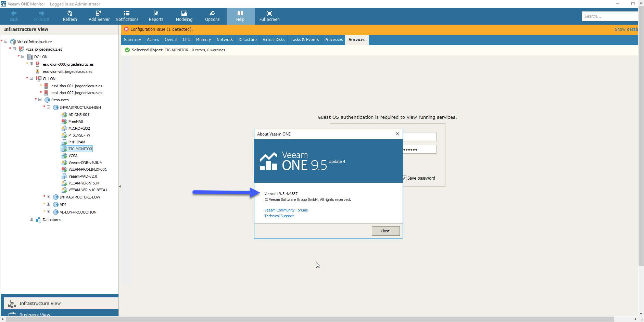Collapse the INFRASTRUCTURE-HIGH pool
This screenshot has width=644, height=322.
coord(48,107)
